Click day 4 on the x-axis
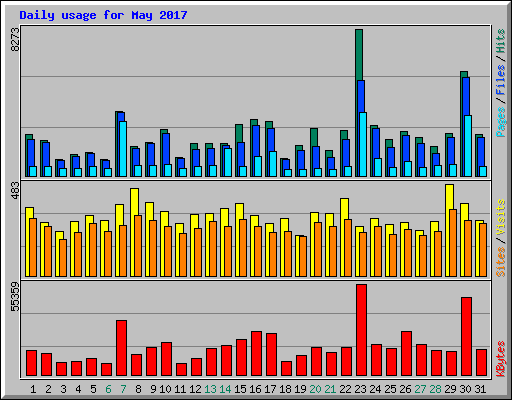This screenshot has width=512, height=400. point(78,389)
